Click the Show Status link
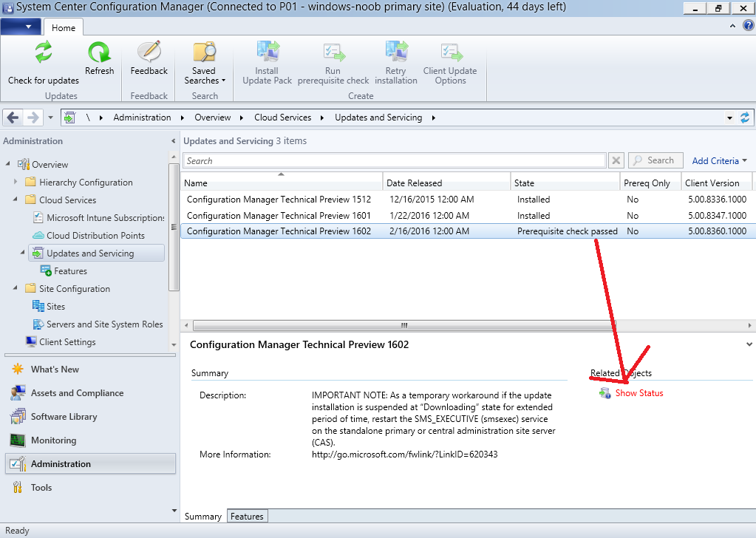The image size is (756, 538). [639, 393]
